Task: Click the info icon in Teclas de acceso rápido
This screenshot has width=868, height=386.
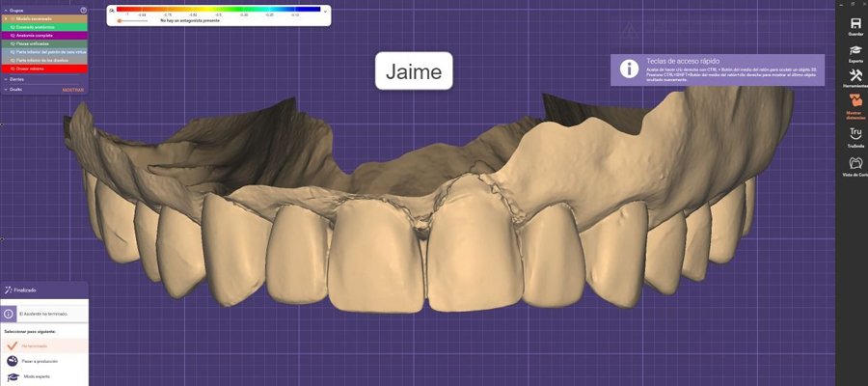Action: pos(629,69)
